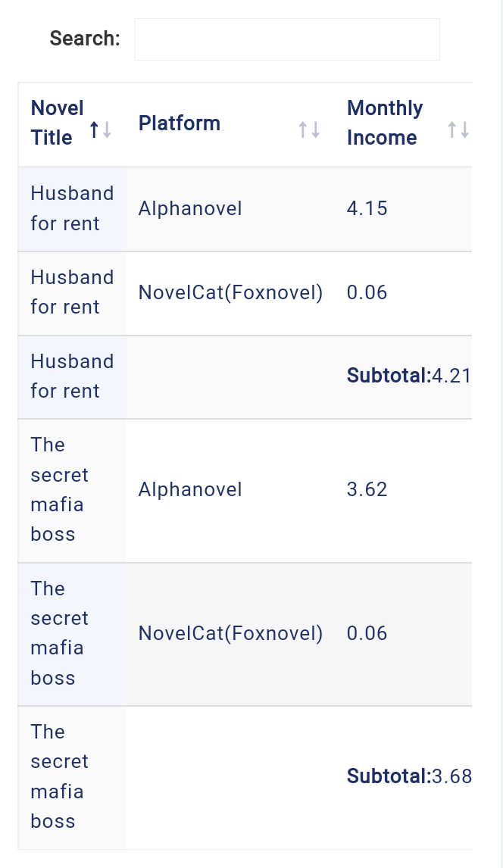The height and width of the screenshot is (868, 503).
Task: Click The secret mafia boss subtotal row title
Action: point(73,778)
